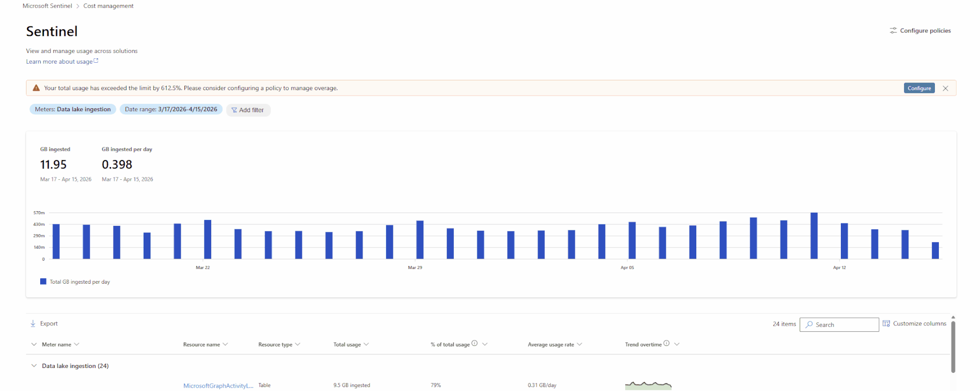Click the Configure button in the alert
This screenshot has height=391, width=980.
pyautogui.click(x=919, y=88)
